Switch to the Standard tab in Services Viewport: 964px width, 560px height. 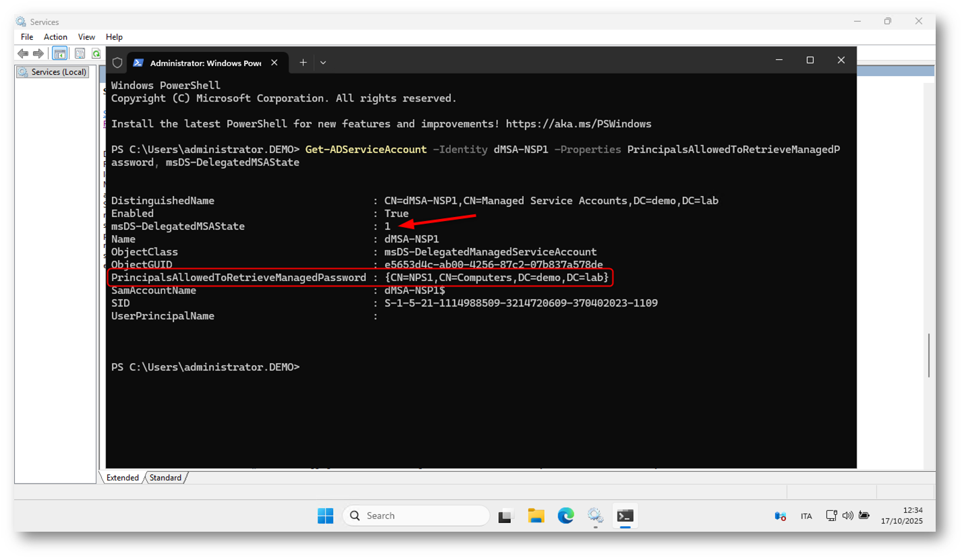[x=165, y=478]
